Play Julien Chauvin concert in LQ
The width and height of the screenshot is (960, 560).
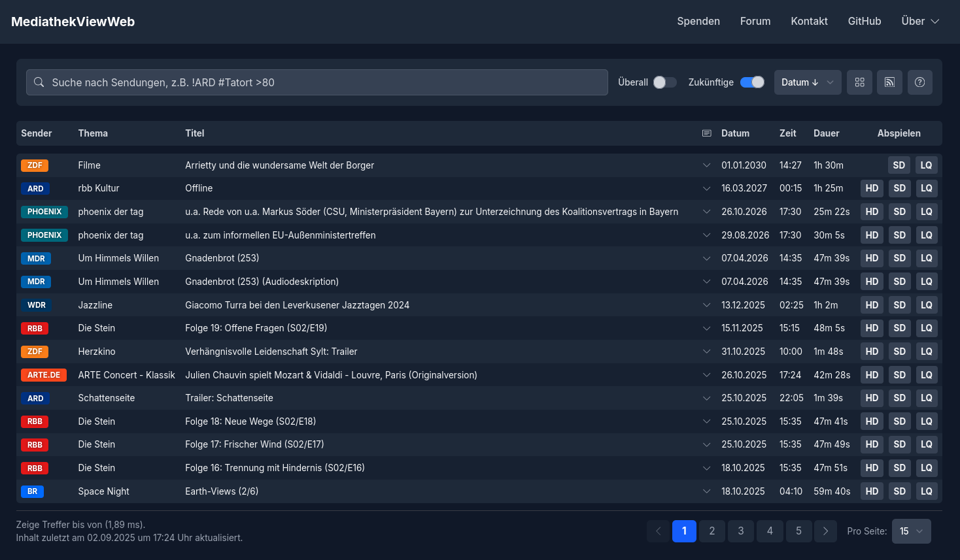pyautogui.click(x=927, y=375)
